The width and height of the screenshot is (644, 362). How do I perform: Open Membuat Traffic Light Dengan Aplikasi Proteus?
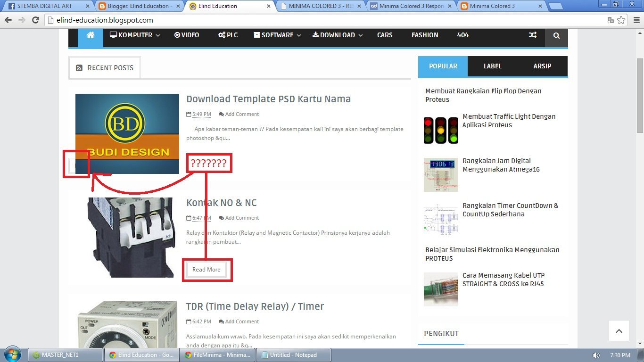coord(509,121)
